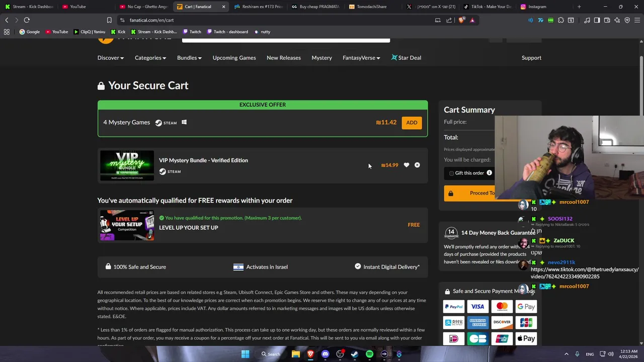This screenshot has width=644, height=362.
Task: Open a new browser tab
Action: click(579, 7)
